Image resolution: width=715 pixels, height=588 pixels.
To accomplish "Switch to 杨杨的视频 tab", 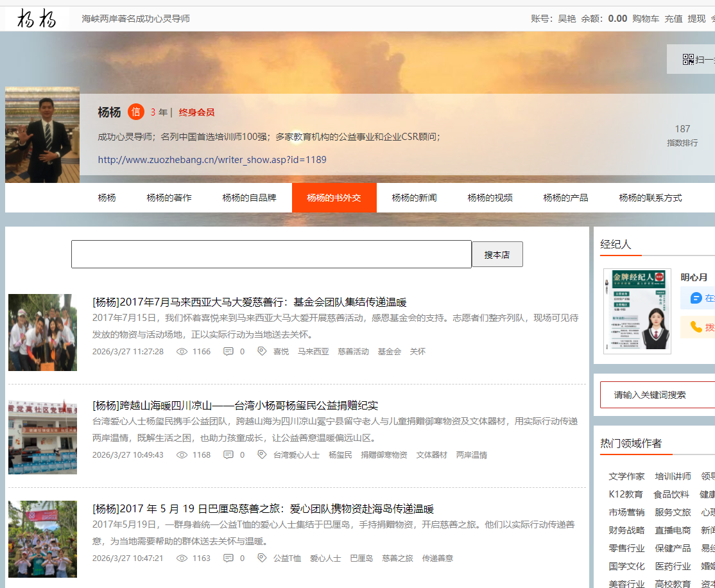I will (x=490, y=198).
